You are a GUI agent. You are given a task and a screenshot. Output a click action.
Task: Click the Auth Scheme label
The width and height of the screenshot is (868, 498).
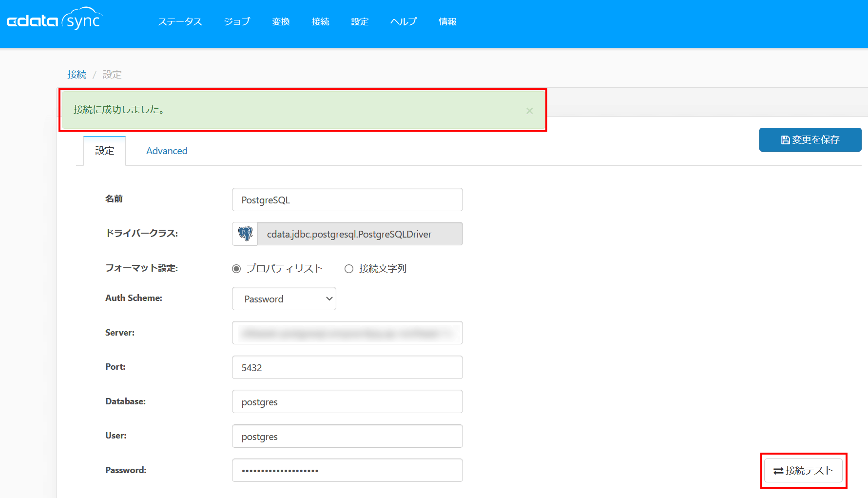(134, 298)
